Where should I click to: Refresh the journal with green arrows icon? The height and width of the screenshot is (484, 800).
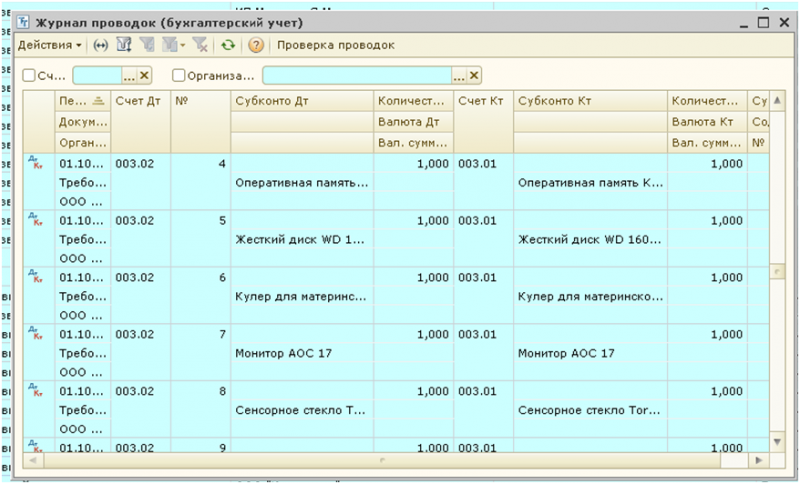(x=228, y=45)
